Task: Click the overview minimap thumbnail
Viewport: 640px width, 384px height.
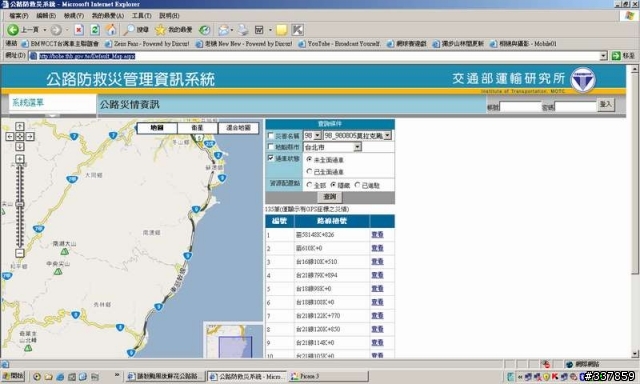Action: [233, 340]
